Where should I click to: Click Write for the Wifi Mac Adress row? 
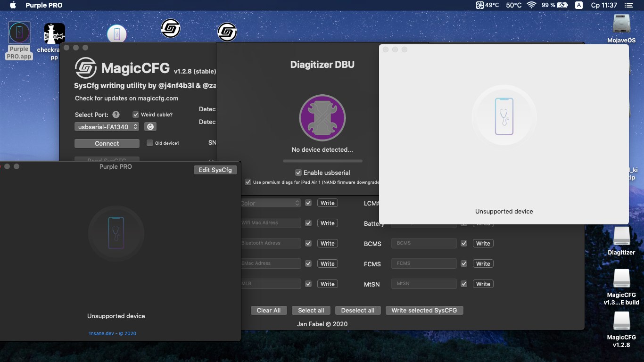[x=328, y=223]
